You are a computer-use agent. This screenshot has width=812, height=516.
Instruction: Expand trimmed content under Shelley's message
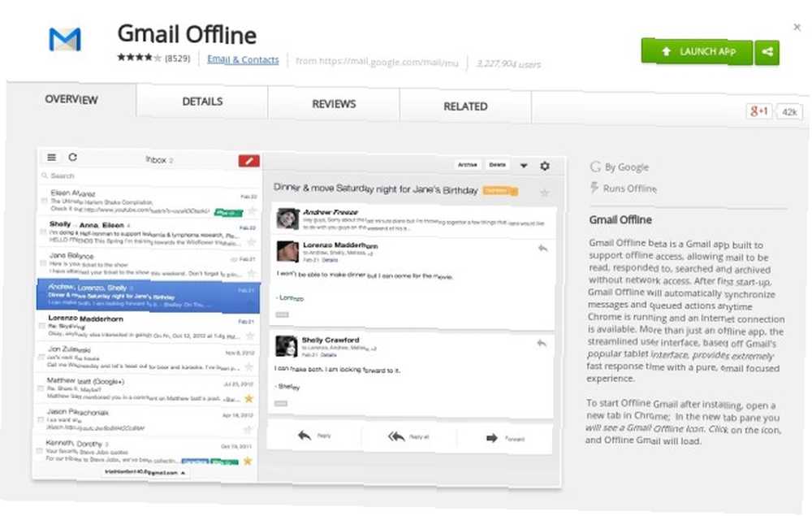pos(281,404)
